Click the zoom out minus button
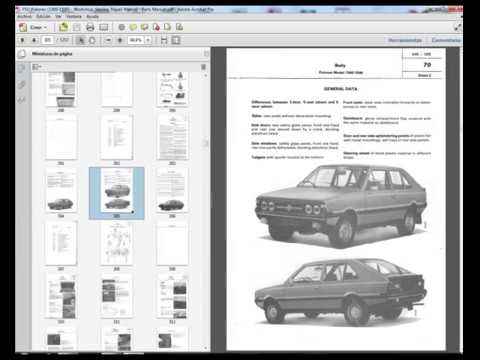Screen dimensions: 480x360 pyautogui.click(x=108, y=40)
